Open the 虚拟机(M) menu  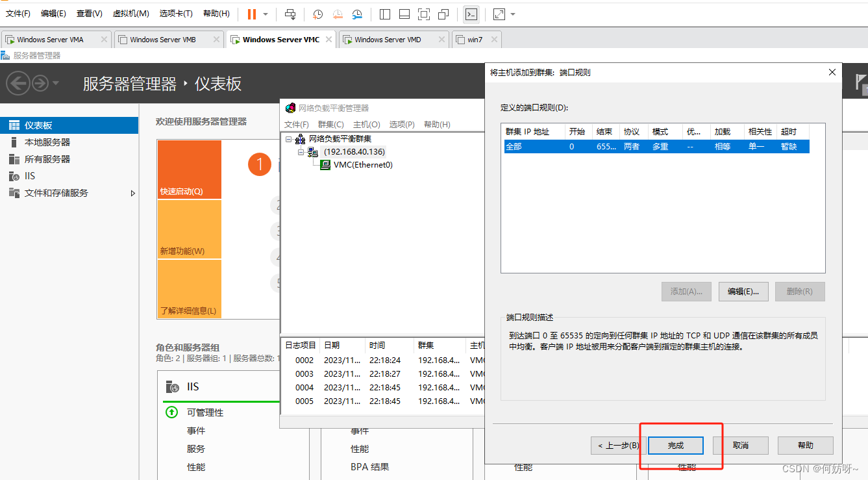130,14
